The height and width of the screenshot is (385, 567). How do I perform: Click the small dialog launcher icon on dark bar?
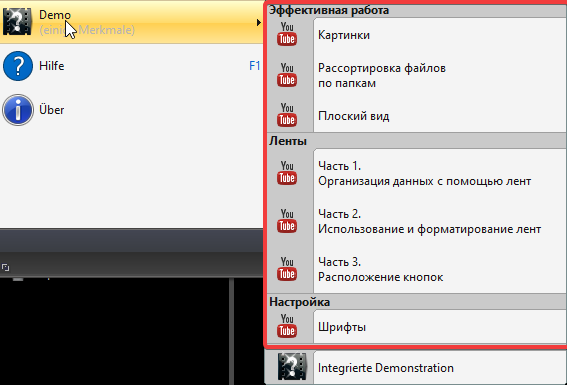5,268
